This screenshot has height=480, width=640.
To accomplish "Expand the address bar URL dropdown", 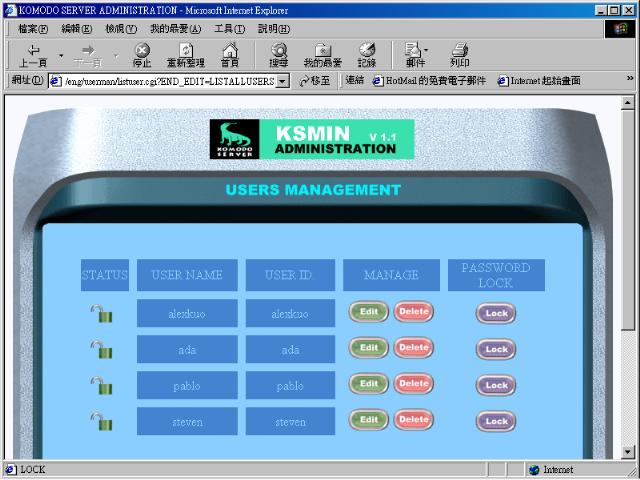I will click(283, 81).
